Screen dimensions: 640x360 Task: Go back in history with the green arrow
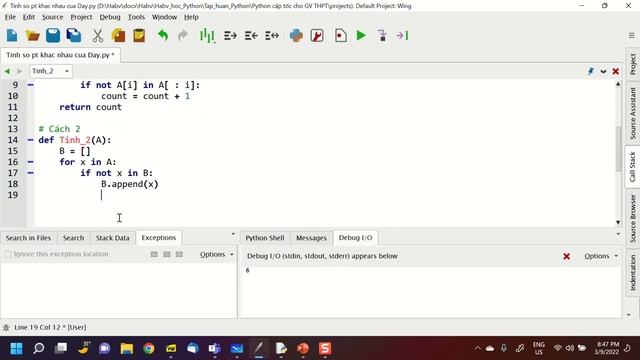(x=7, y=71)
